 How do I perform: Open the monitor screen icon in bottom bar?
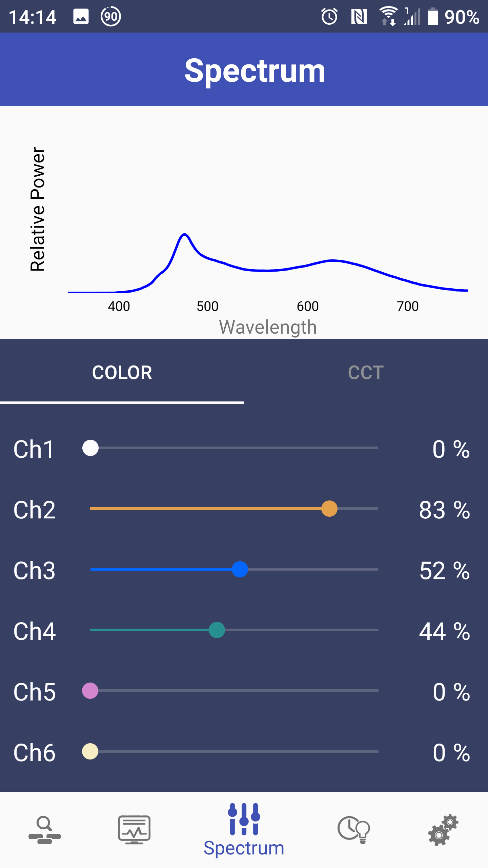click(x=134, y=829)
